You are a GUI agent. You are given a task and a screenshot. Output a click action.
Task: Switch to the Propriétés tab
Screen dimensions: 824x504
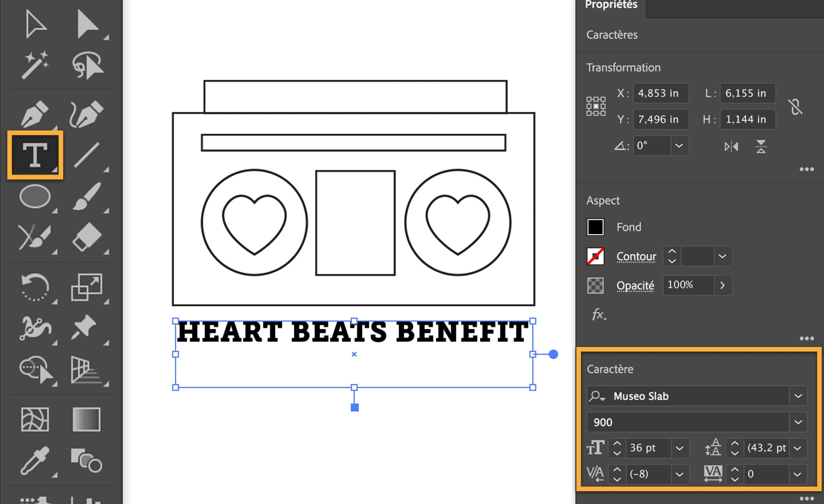coord(611,5)
